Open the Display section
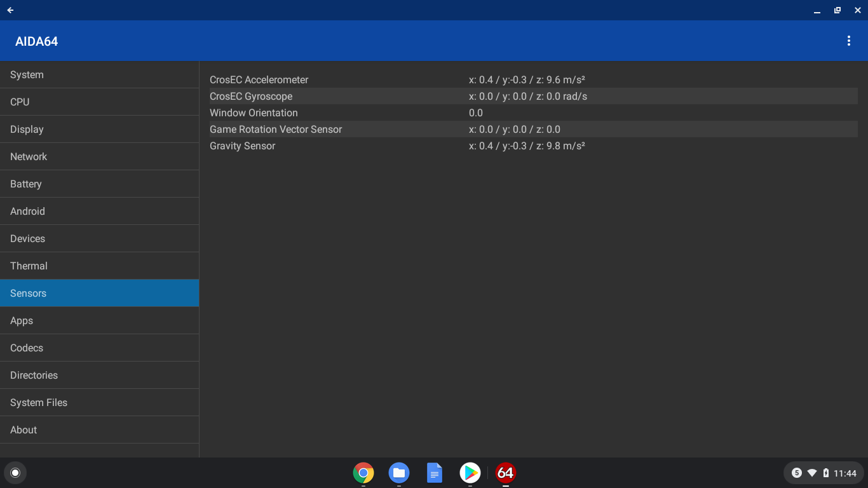 [x=99, y=130]
